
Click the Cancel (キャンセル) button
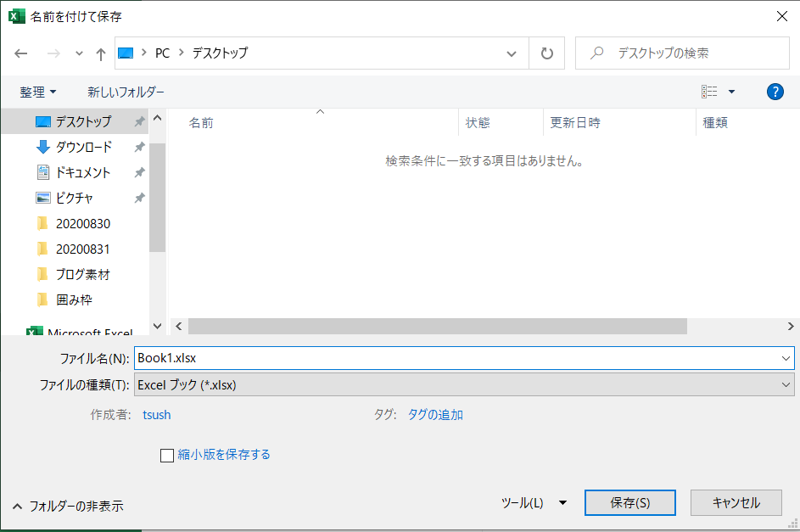736,502
